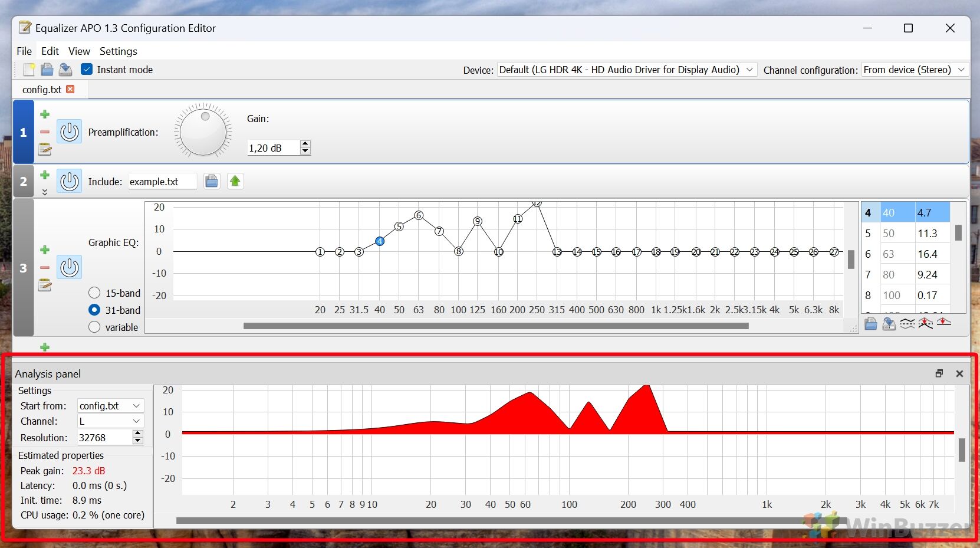Screen dimensions: 980x548
Task: Open the Start from dropdown in Analysis panel
Action: coord(110,406)
